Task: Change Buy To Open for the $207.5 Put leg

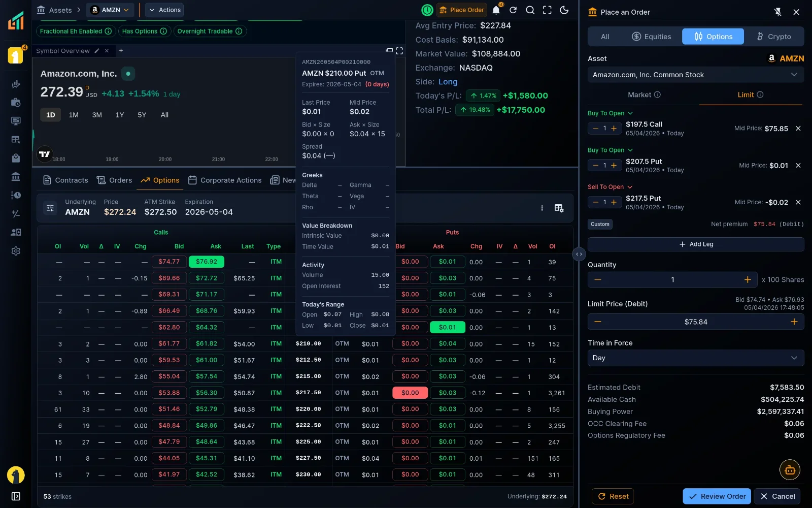Action: coord(610,150)
